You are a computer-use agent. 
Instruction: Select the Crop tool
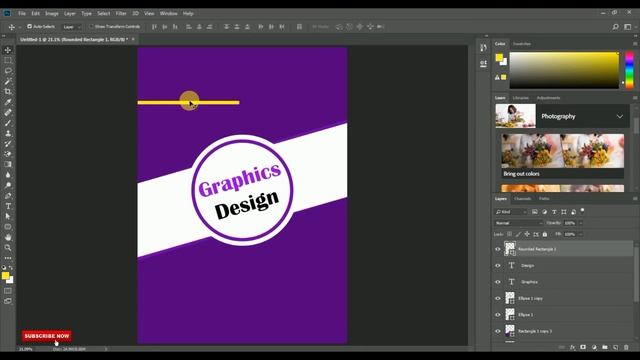pyautogui.click(x=8, y=91)
